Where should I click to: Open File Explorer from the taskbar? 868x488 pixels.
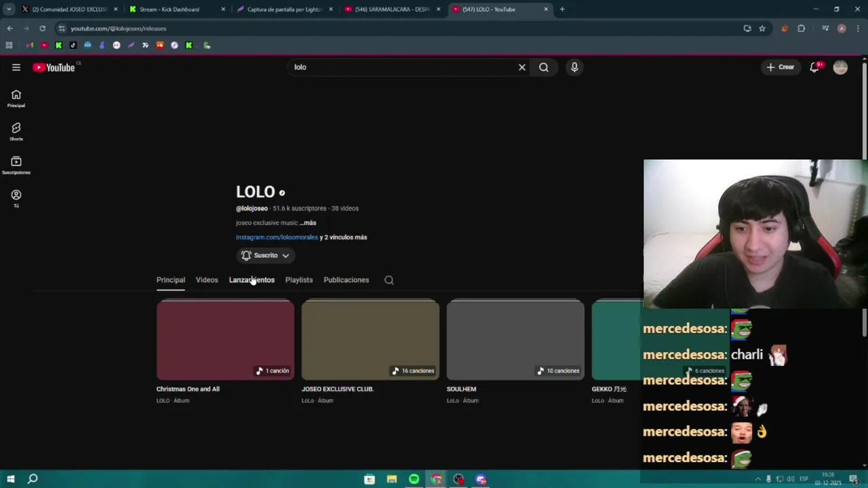tap(392, 479)
